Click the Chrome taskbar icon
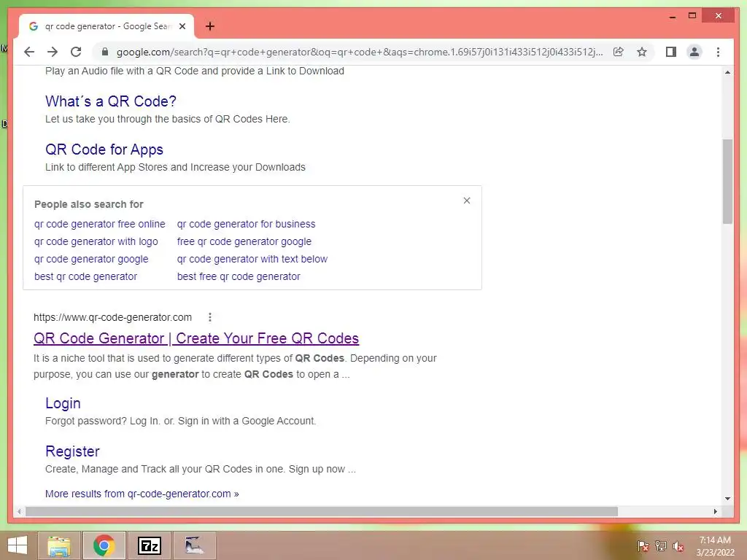 click(104, 545)
